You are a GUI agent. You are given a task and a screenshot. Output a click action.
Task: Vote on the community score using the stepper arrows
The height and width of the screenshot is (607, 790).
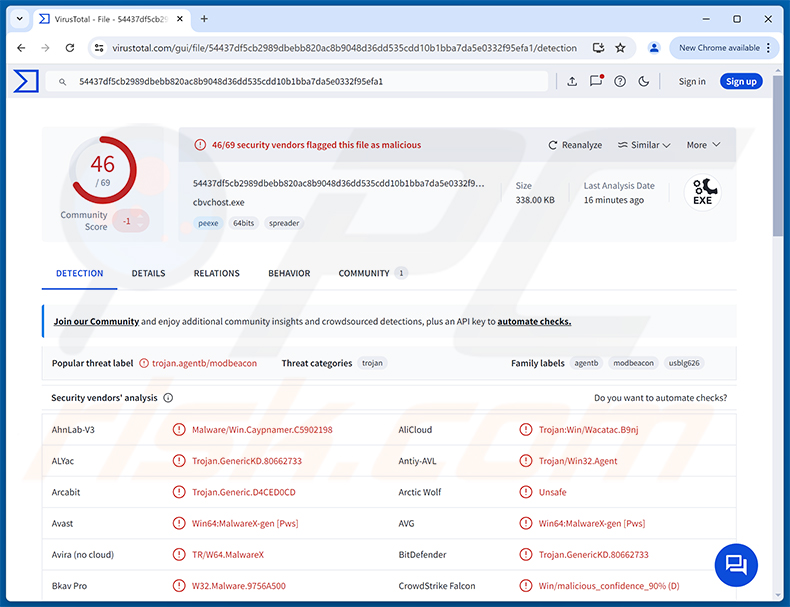pyautogui.click(x=141, y=221)
